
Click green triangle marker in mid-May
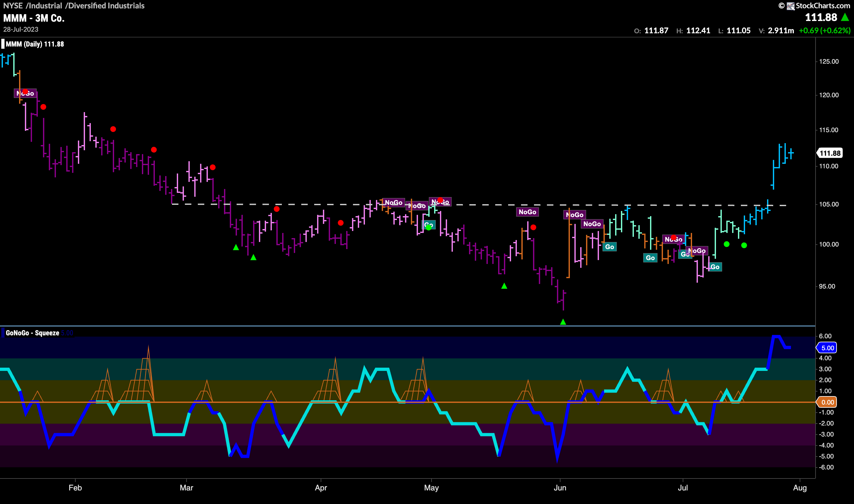click(x=504, y=286)
